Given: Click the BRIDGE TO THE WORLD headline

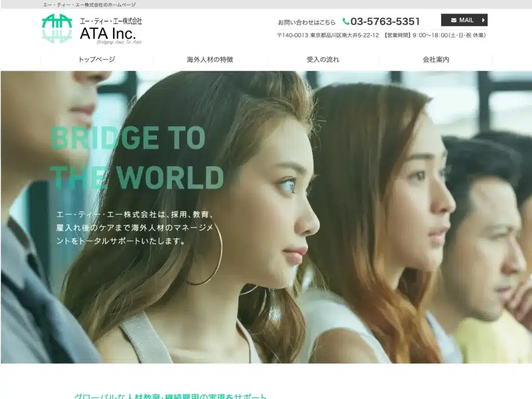Looking at the screenshot, I should pos(137,158).
